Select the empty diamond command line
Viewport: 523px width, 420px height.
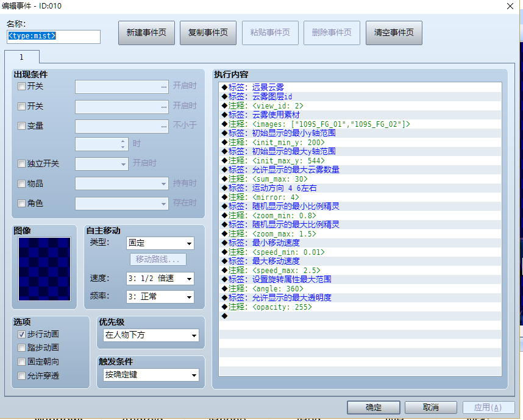[x=360, y=316]
